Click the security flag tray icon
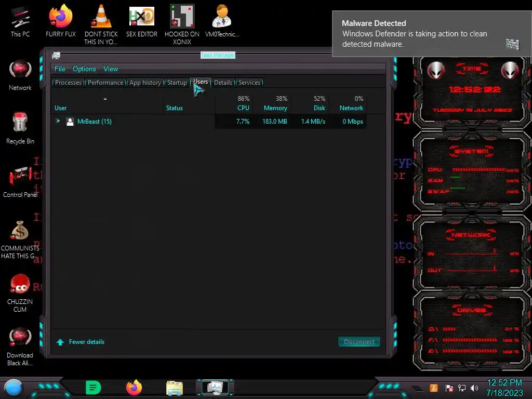 (x=449, y=388)
